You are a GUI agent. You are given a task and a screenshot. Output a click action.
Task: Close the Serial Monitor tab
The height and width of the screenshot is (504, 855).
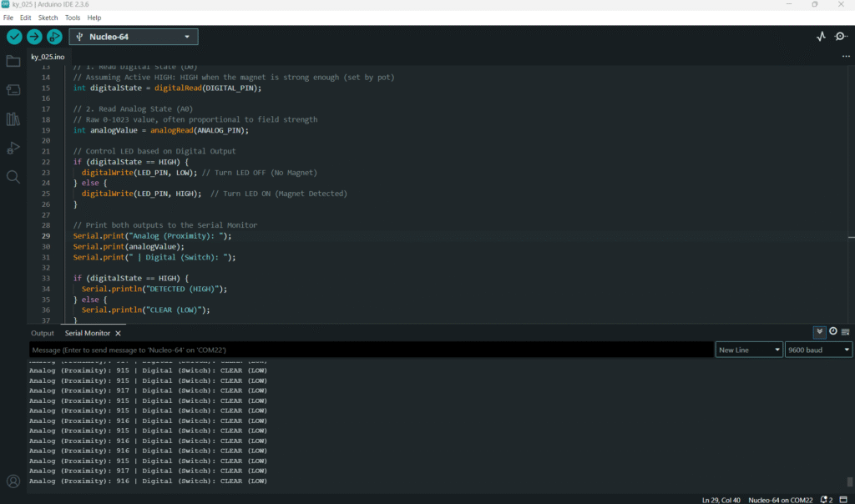coord(119,333)
